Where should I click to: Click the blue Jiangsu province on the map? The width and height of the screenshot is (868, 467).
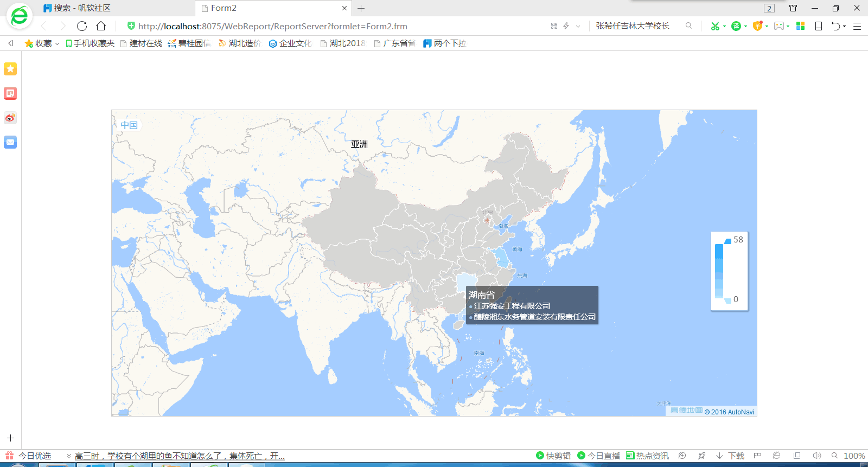point(502,257)
